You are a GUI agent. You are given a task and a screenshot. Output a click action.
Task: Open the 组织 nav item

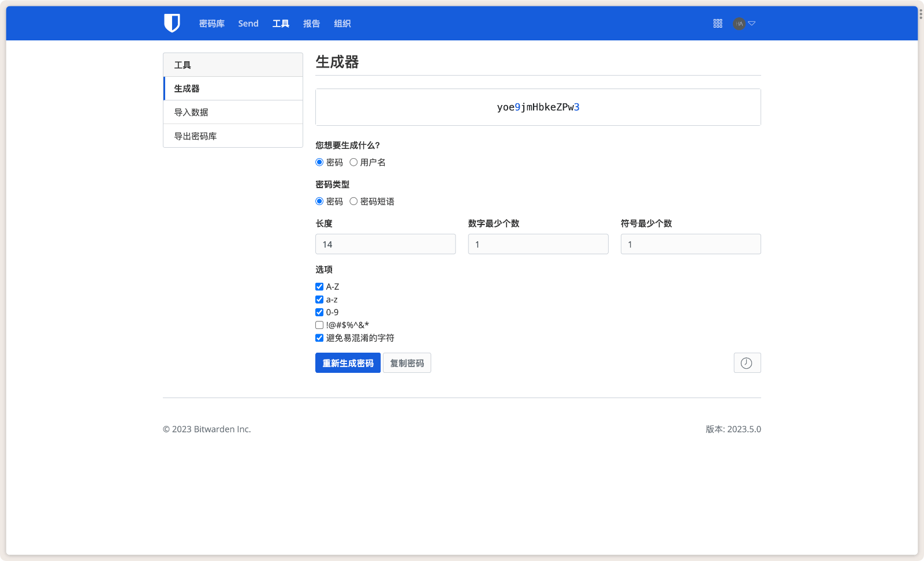click(x=342, y=24)
